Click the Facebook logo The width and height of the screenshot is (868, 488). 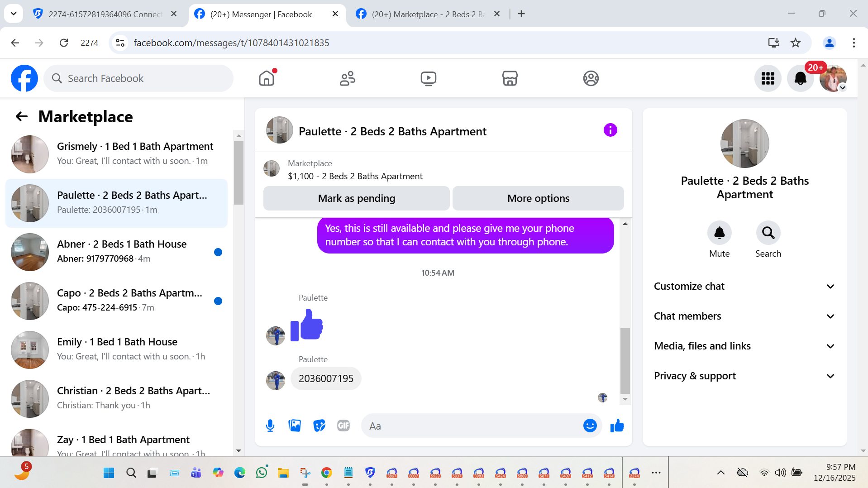(24, 78)
